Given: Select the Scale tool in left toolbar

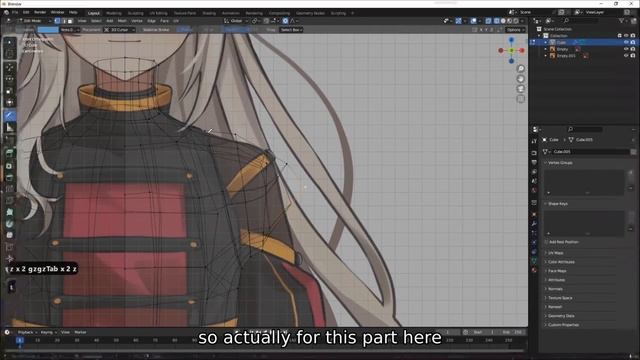Looking at the screenshot, I should (10, 91).
